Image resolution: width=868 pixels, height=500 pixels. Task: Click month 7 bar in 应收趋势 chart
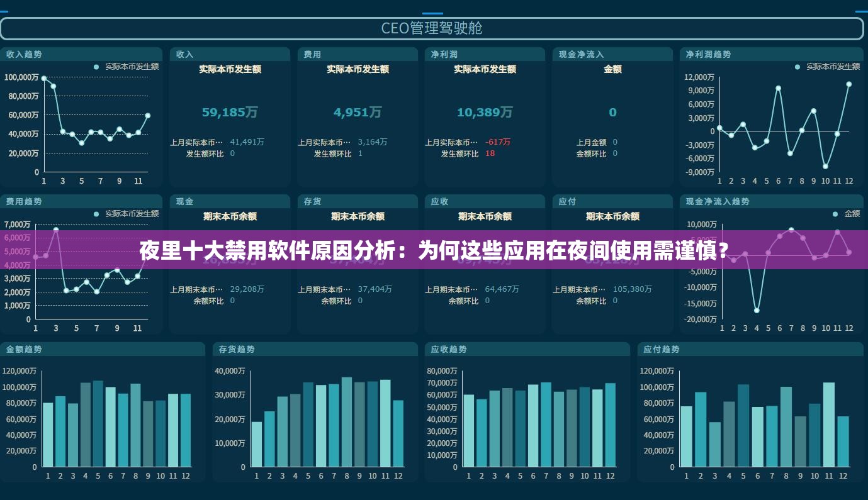546,425
